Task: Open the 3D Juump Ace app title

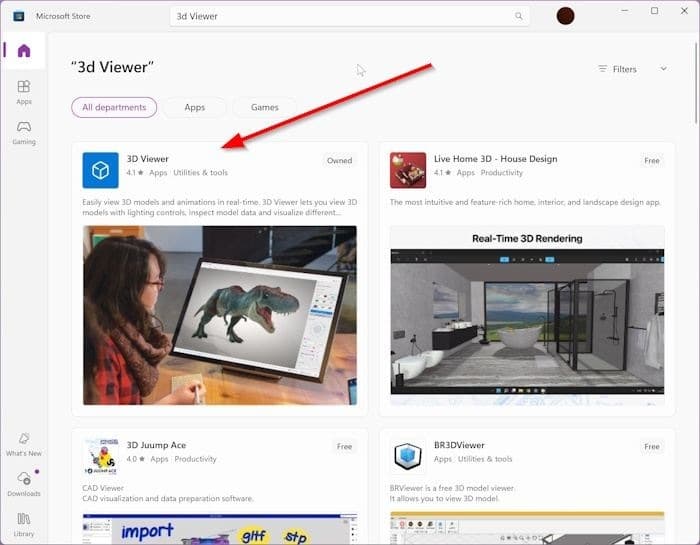Action: click(156, 445)
